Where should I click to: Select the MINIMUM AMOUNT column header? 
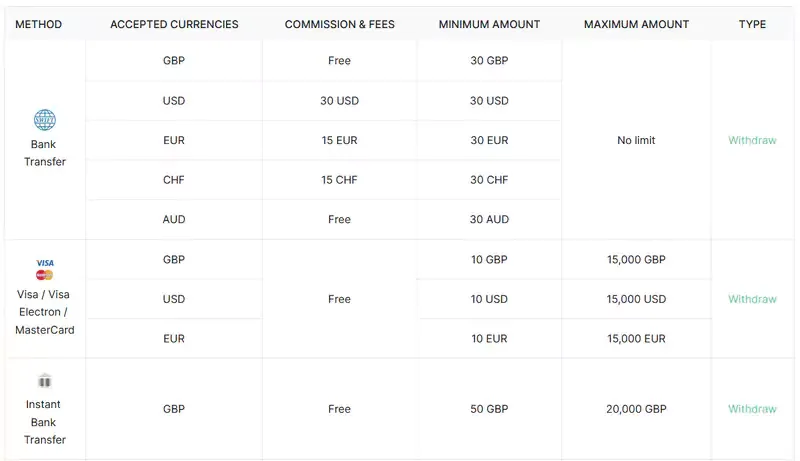click(x=489, y=24)
